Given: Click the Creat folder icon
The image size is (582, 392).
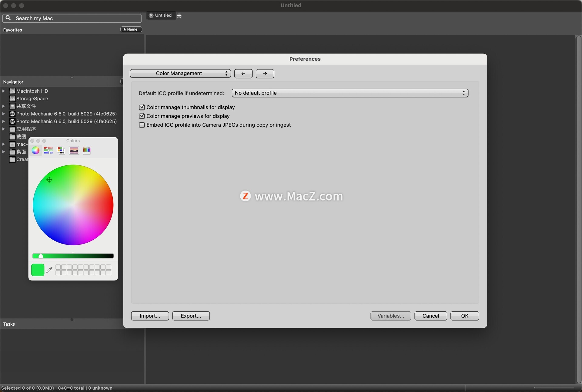Looking at the screenshot, I should (x=12, y=159).
